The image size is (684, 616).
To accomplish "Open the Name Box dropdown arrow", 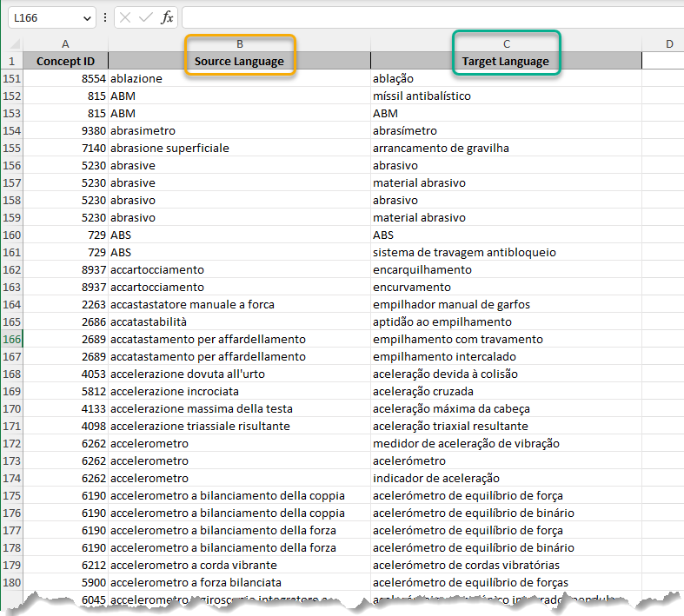I will tap(86, 17).
